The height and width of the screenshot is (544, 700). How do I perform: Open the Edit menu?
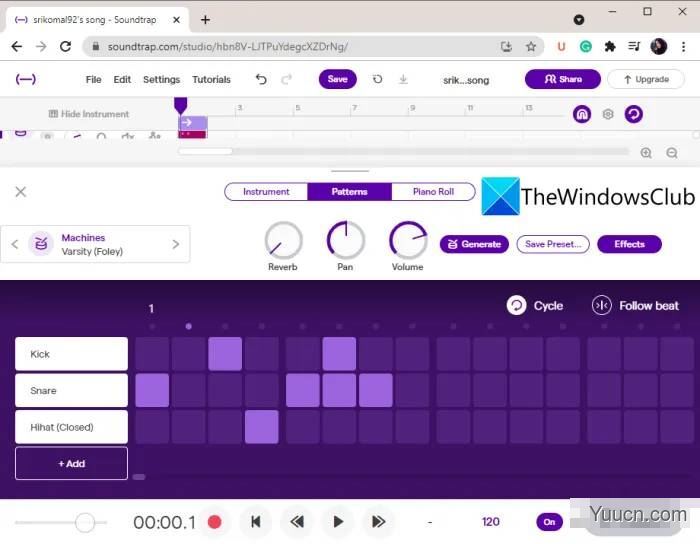pyautogui.click(x=122, y=79)
